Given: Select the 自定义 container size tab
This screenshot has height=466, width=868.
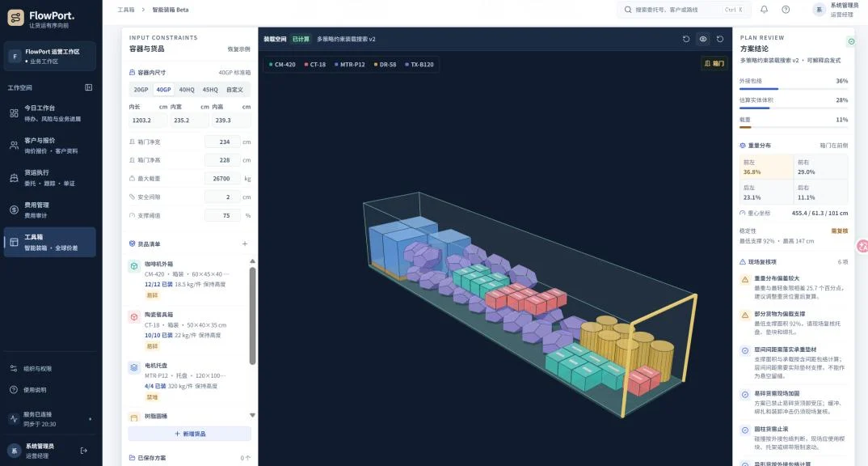Looking at the screenshot, I should pyautogui.click(x=234, y=90).
